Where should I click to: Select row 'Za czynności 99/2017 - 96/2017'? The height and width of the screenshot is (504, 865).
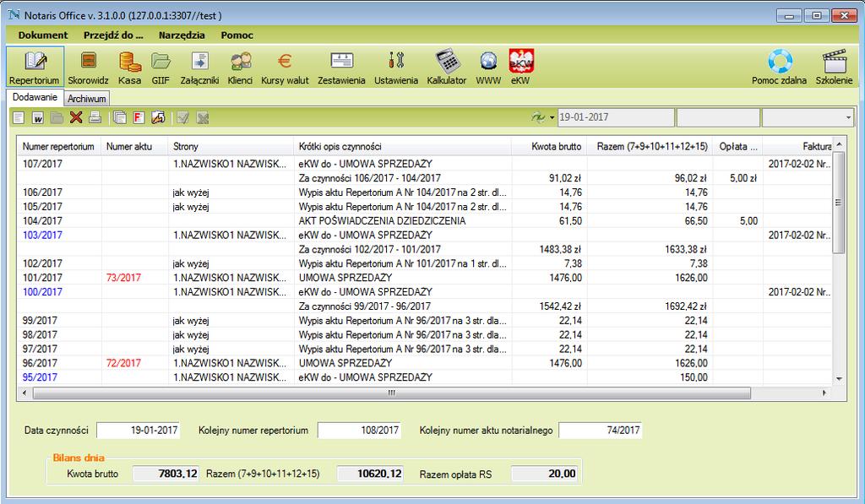(x=424, y=306)
